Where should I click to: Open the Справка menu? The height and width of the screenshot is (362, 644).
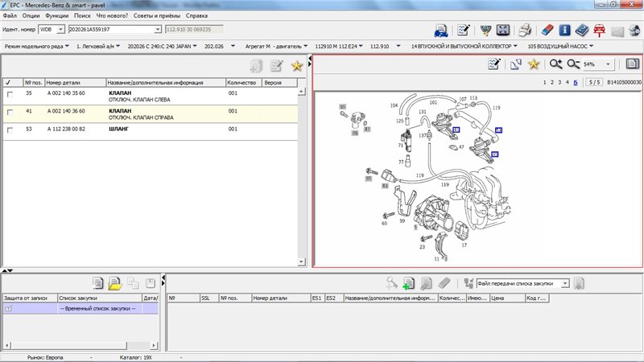point(196,15)
